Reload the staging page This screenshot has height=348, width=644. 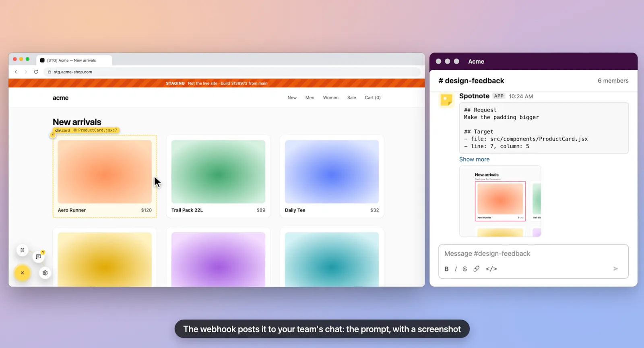pos(36,72)
